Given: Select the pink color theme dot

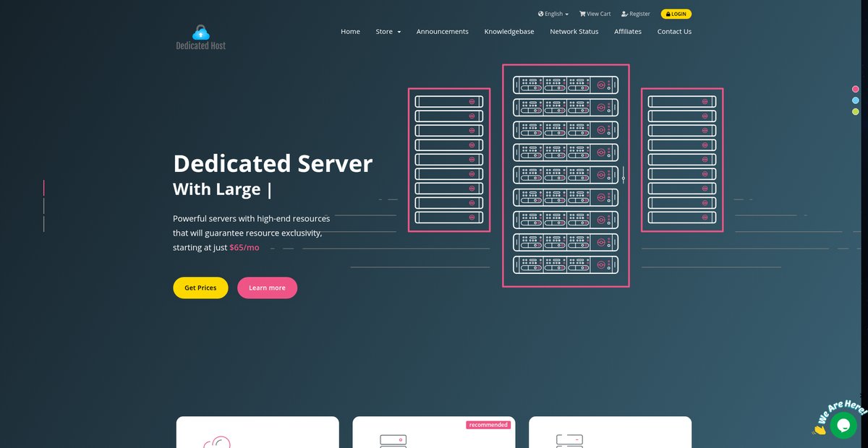Looking at the screenshot, I should click(856, 89).
